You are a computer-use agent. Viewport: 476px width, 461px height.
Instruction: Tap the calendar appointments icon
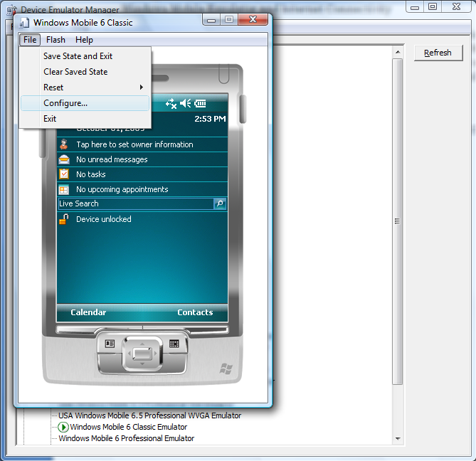[x=64, y=190]
